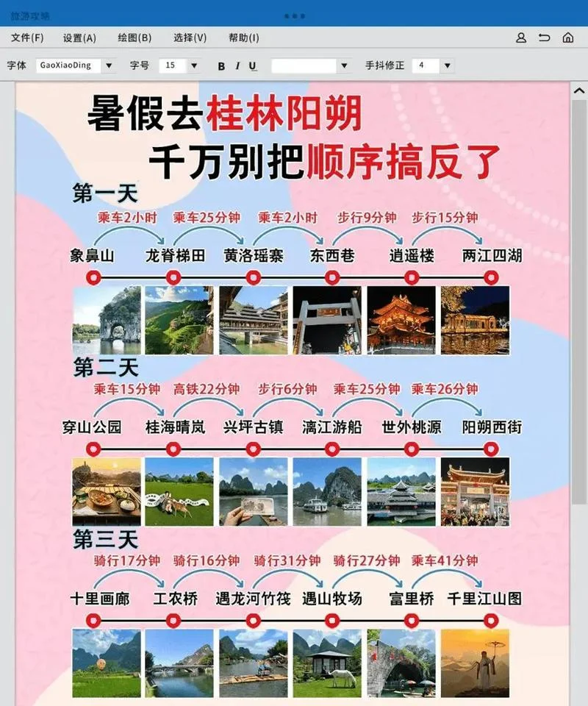Select the 十里画廊 photo thumbnail
Image resolution: width=588 pixels, height=706 pixels.
107,663
